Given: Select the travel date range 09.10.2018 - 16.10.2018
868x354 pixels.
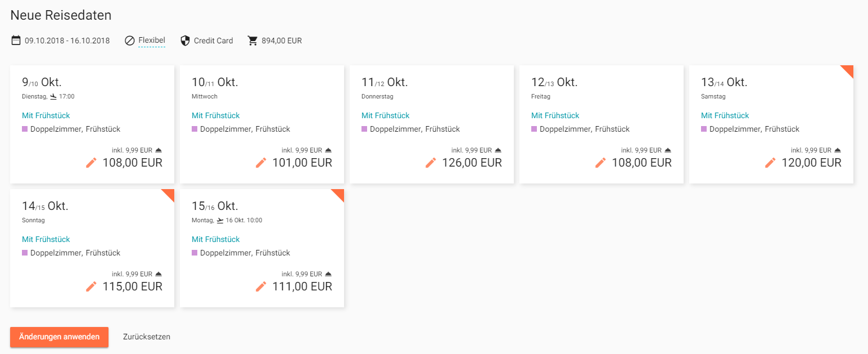Looking at the screenshot, I should [x=67, y=41].
